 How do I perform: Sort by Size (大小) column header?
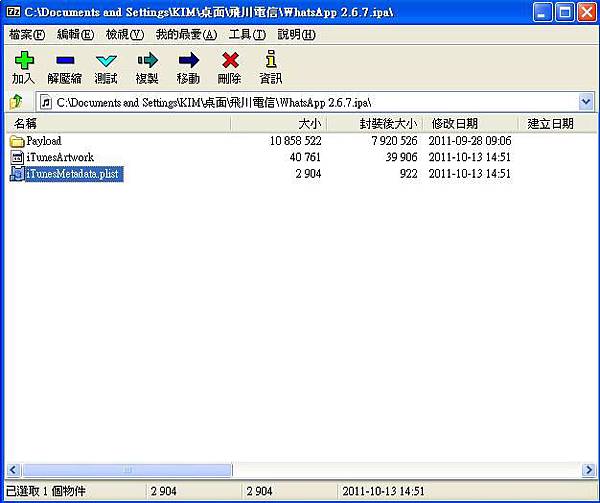[279, 124]
